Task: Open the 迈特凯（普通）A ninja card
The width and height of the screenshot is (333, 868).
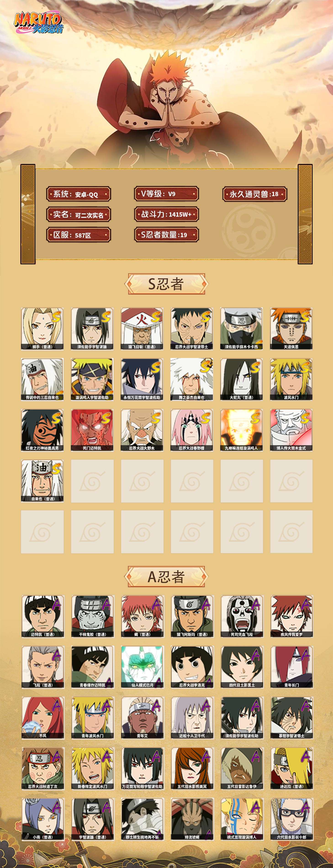Action: coord(43,616)
